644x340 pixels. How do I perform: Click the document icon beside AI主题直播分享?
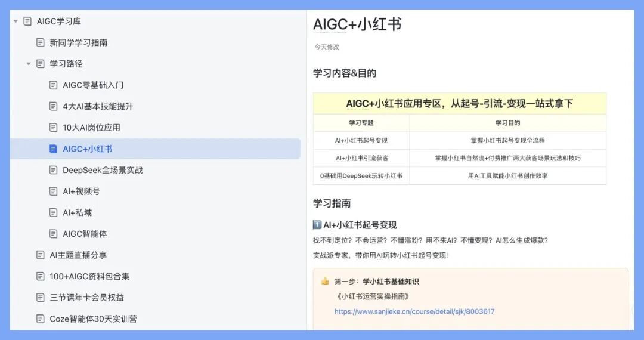point(41,255)
